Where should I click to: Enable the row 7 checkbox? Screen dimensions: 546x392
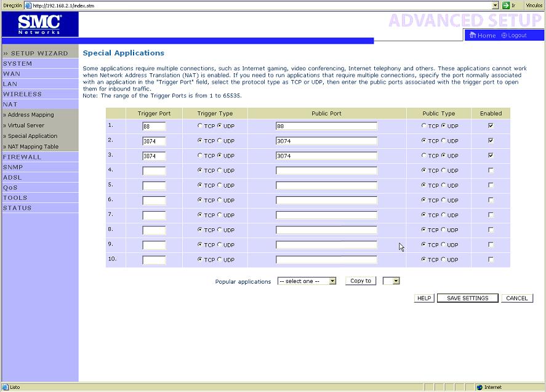tap(491, 215)
